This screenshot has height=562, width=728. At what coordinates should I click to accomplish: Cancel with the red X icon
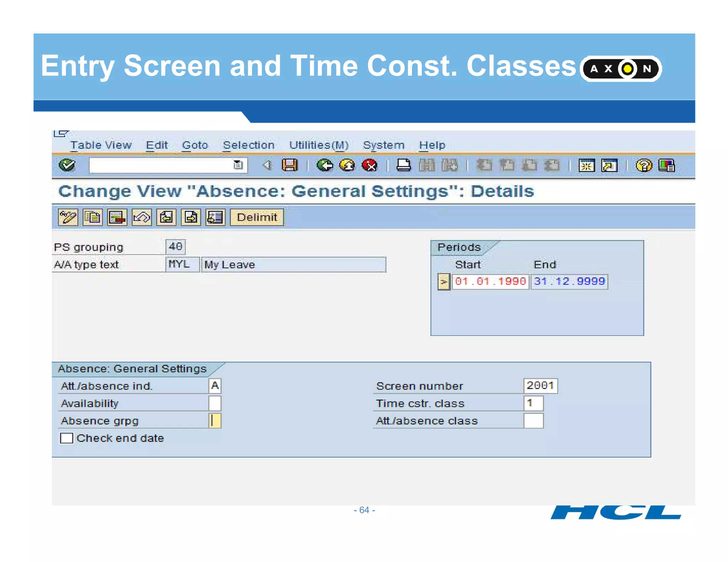pos(369,165)
